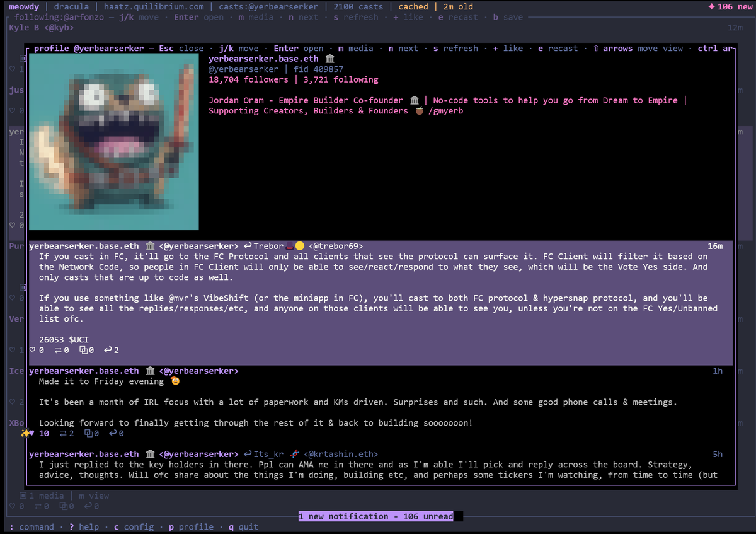Viewport: 756px width, 534px height.
Task: Select cast starting Made it to Friday evening
Action: (381, 402)
